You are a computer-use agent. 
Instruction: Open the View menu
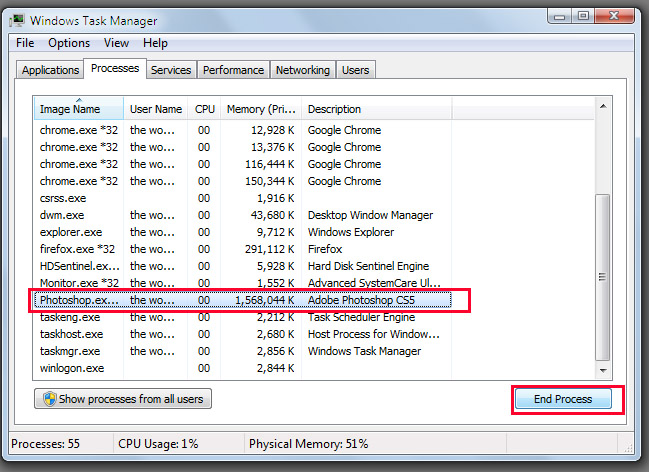[116, 43]
